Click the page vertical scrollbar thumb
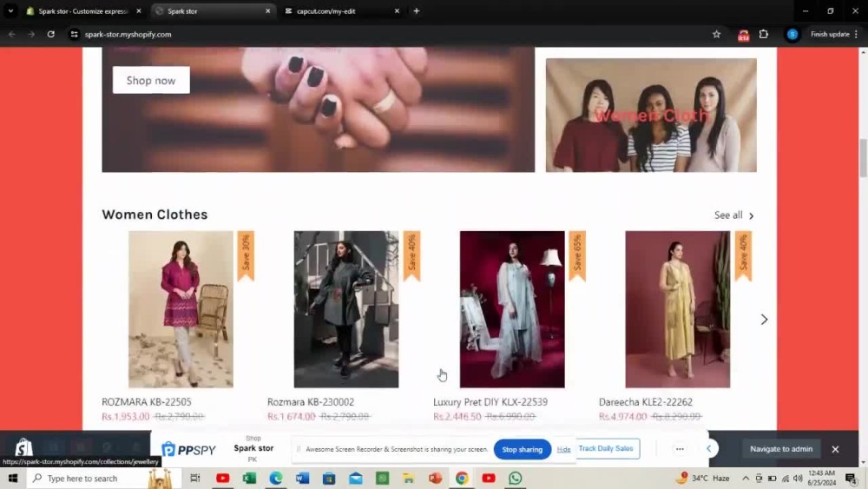 (x=863, y=158)
